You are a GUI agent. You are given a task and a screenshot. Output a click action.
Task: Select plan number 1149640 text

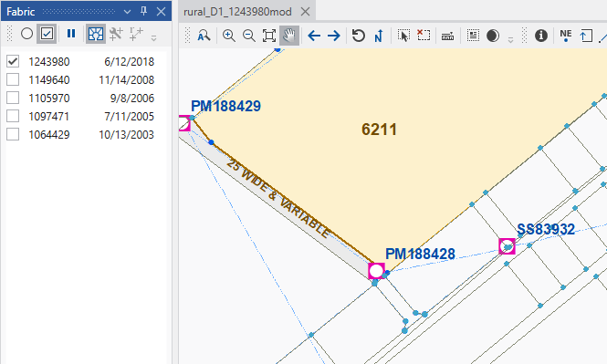pos(48,79)
